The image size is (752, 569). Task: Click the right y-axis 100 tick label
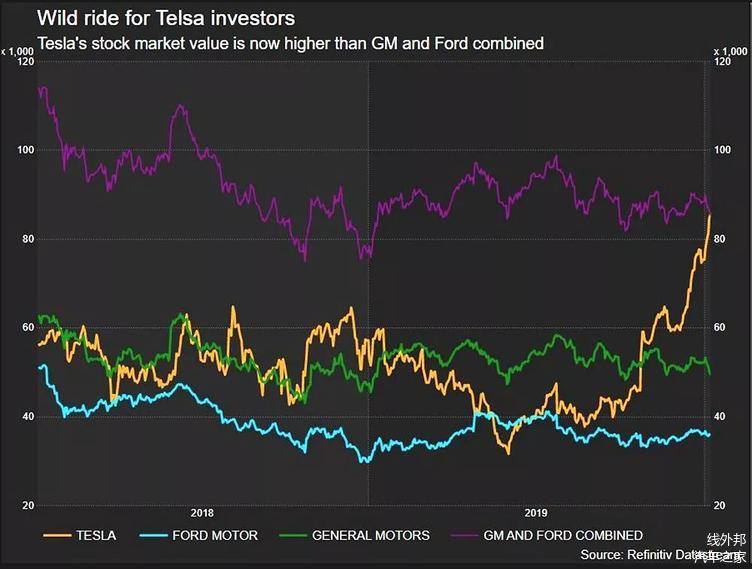pos(724,150)
